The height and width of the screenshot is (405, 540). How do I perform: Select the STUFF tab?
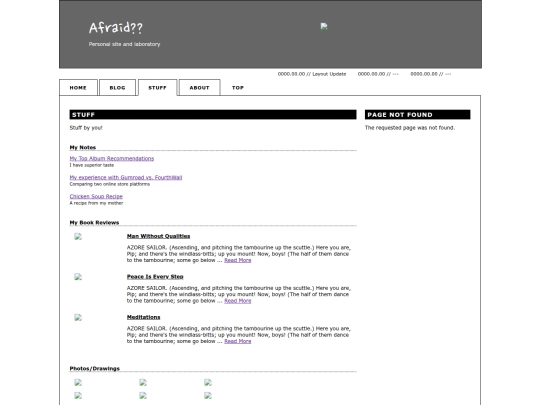(x=157, y=87)
